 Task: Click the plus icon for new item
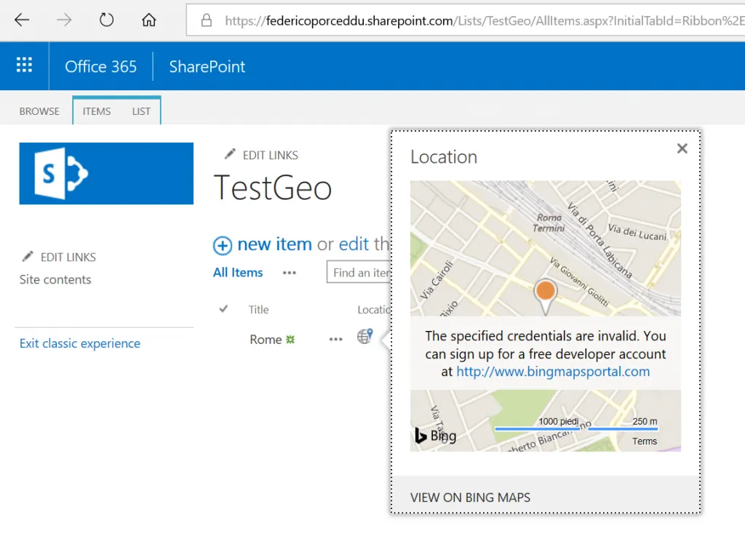223,246
